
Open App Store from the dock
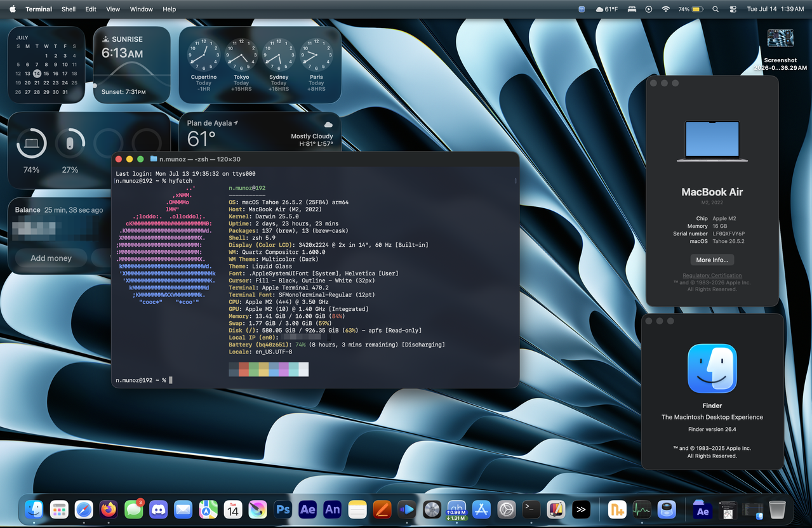tap(482, 509)
